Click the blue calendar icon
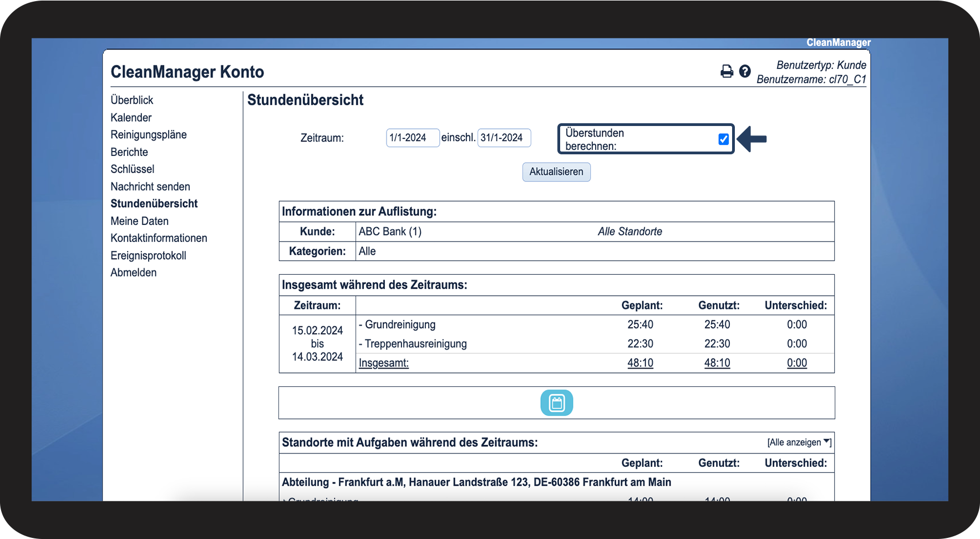Viewport: 980px width, 539px height. 556,402
